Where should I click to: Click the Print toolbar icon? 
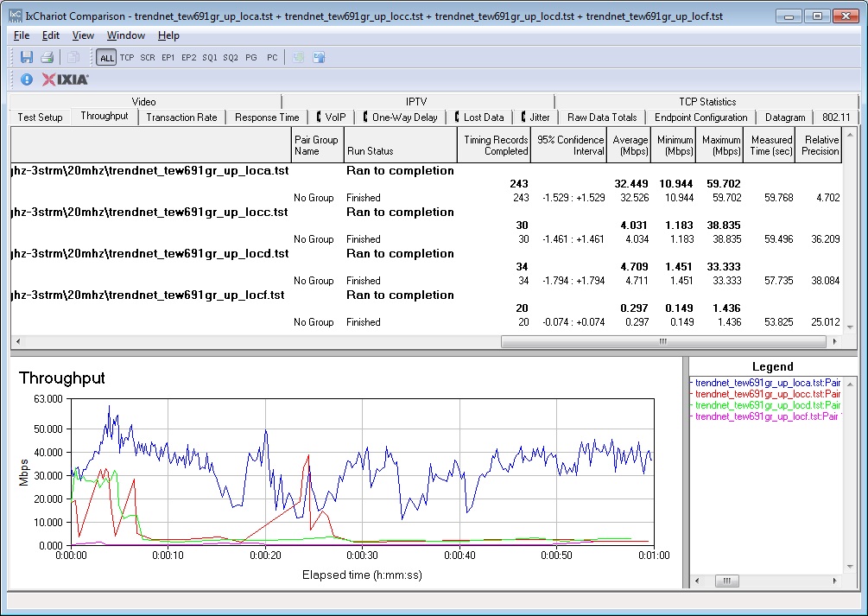click(47, 57)
